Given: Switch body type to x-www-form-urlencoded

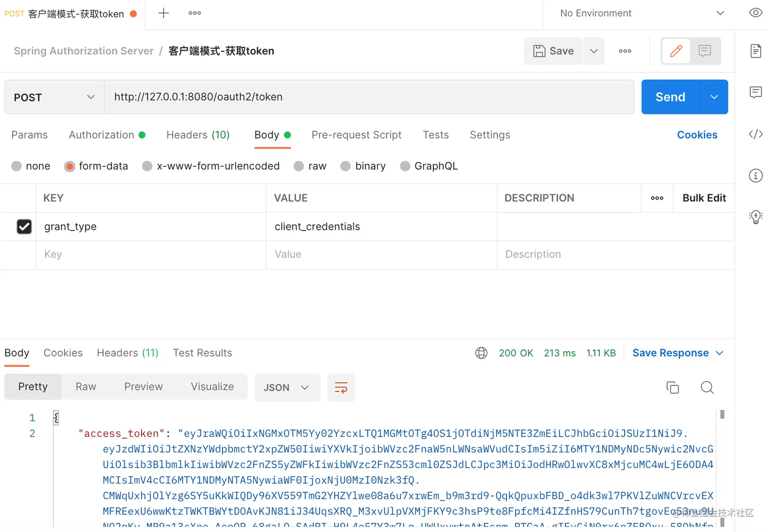Looking at the screenshot, I should point(147,166).
